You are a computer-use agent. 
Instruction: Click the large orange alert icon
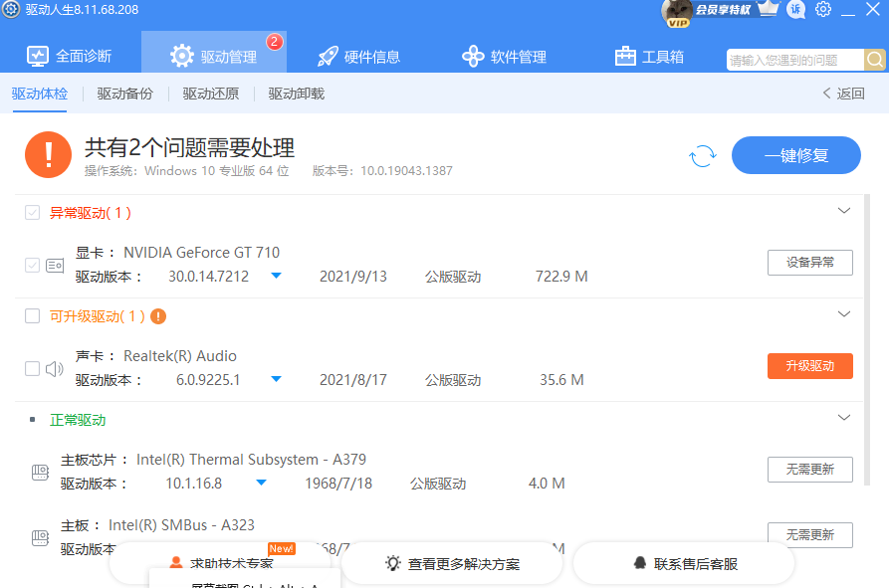tap(48, 154)
